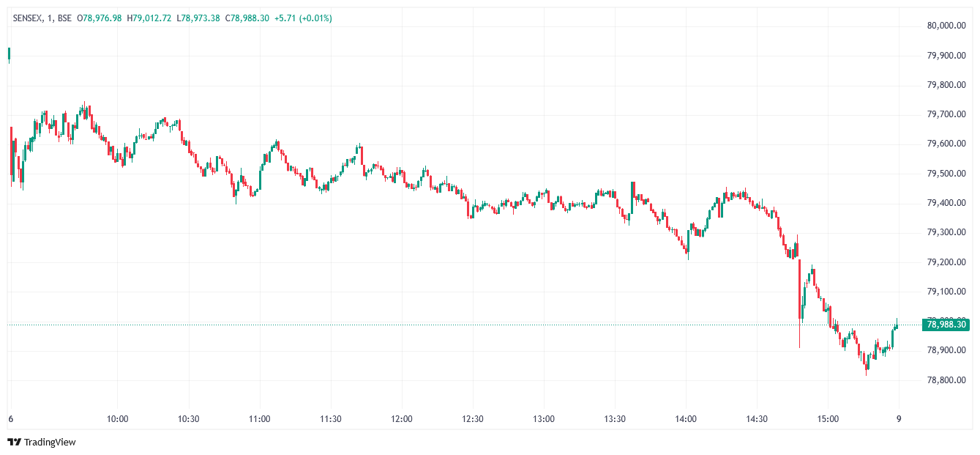Click the green 78,988.30 current price tag

[946, 325]
